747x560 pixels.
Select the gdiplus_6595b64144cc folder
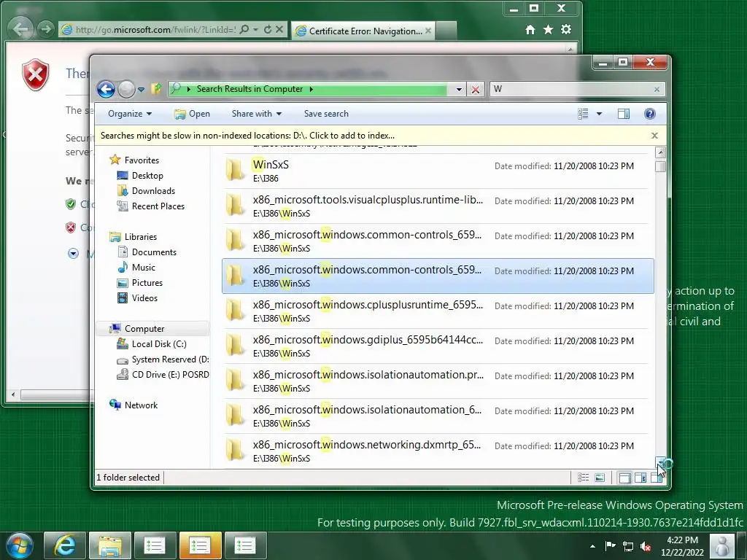point(438,346)
